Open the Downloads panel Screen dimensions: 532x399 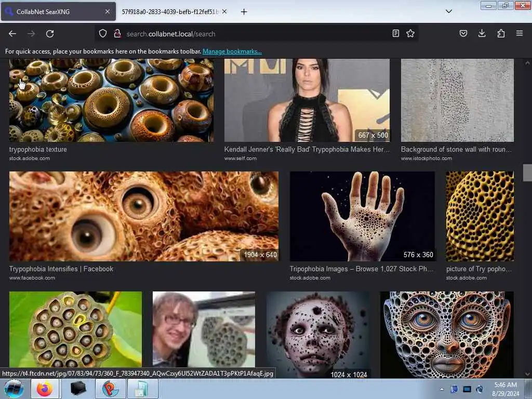[x=482, y=33]
